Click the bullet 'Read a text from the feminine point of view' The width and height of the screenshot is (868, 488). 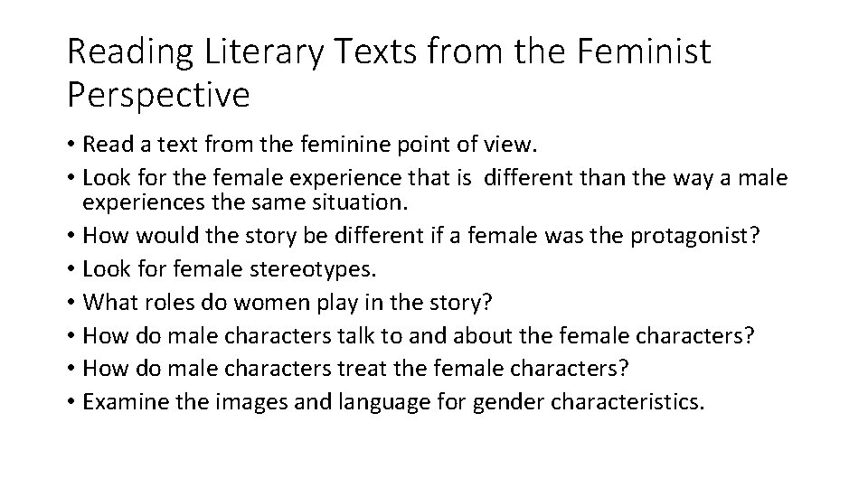[x=310, y=145]
